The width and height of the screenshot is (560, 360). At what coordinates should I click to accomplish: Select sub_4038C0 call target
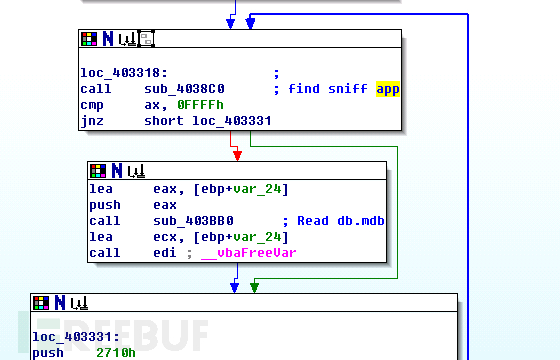click(184, 89)
